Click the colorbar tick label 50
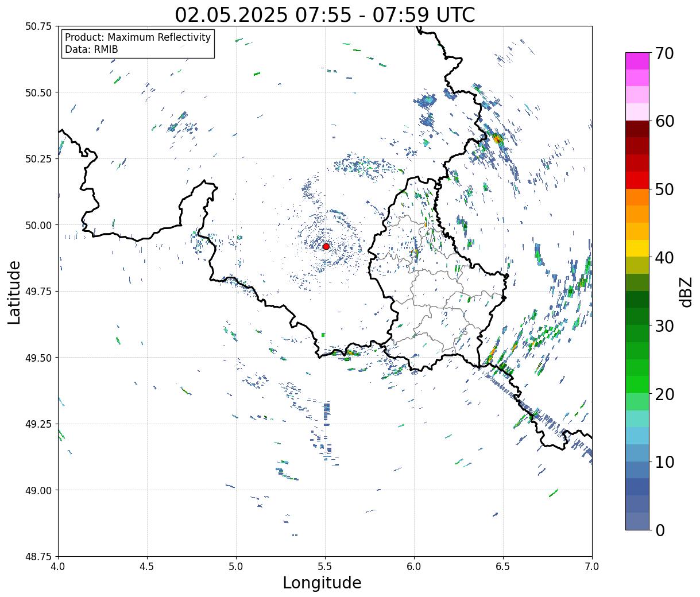Viewport: 700px width, 597px height. [664, 189]
